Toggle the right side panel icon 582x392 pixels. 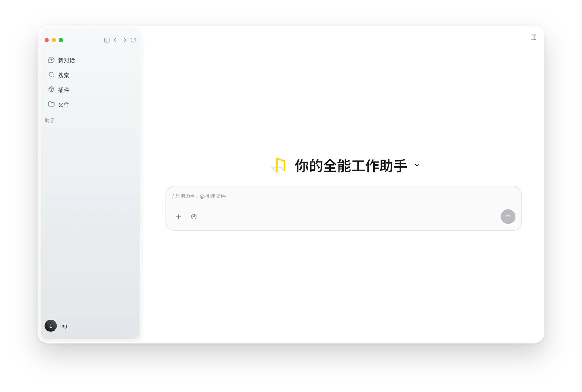tap(533, 37)
